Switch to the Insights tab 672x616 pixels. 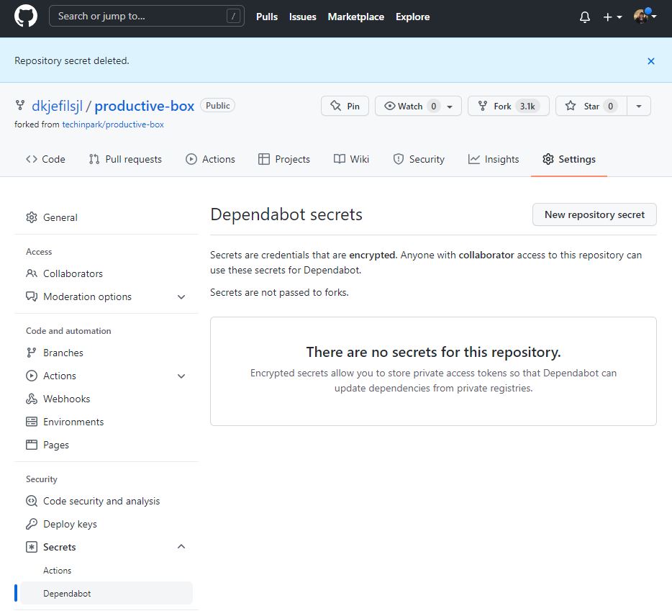(x=494, y=159)
